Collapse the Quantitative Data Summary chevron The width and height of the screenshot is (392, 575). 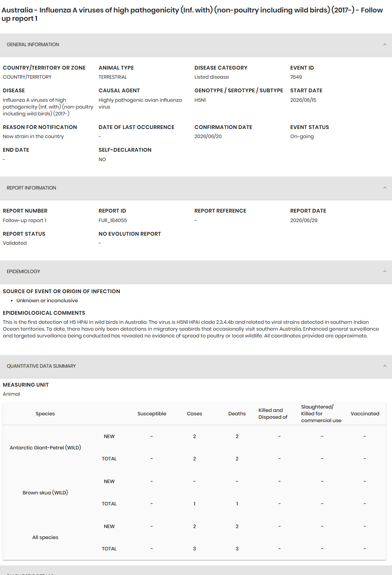click(384, 366)
